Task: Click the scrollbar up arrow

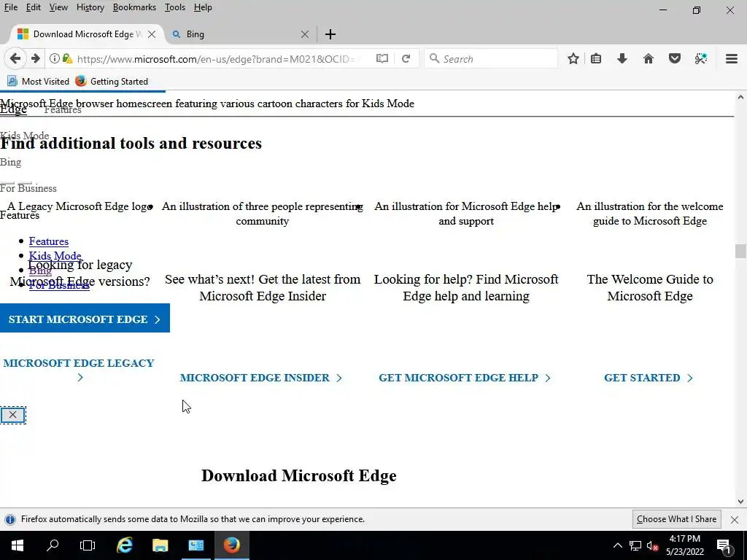Action: (740, 97)
